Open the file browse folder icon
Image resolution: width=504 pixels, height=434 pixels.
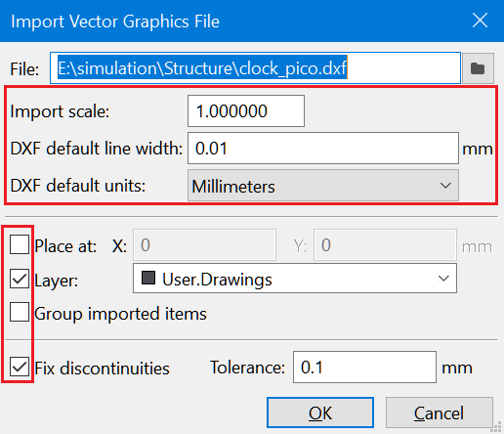(478, 68)
